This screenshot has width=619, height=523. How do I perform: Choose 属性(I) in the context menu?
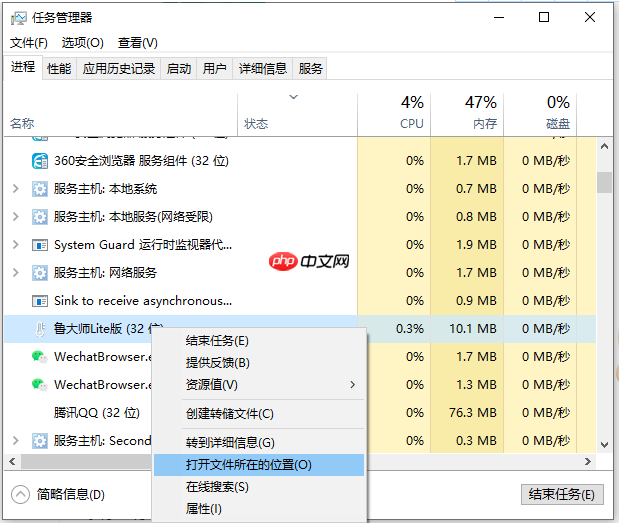(x=259, y=509)
